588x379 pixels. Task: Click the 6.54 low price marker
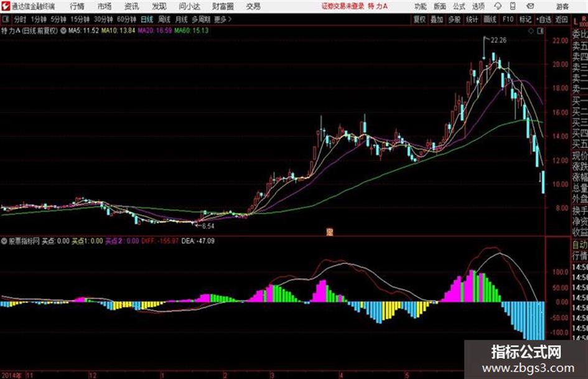click(x=208, y=226)
